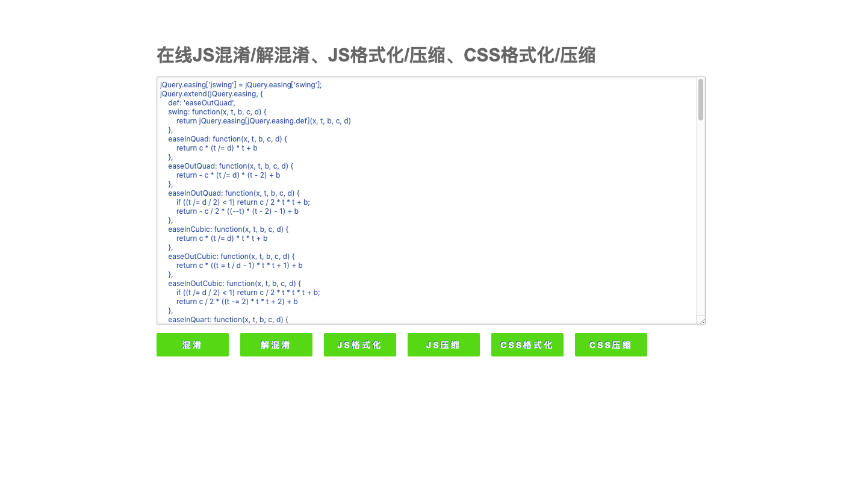The height and width of the screenshot is (504, 867).
Task: Click the line with (t = t / d - 1) * t * t + 1
Action: pyautogui.click(x=240, y=266)
